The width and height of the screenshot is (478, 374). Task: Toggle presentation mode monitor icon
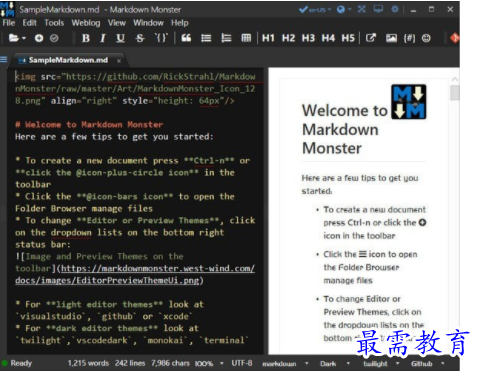click(x=378, y=9)
